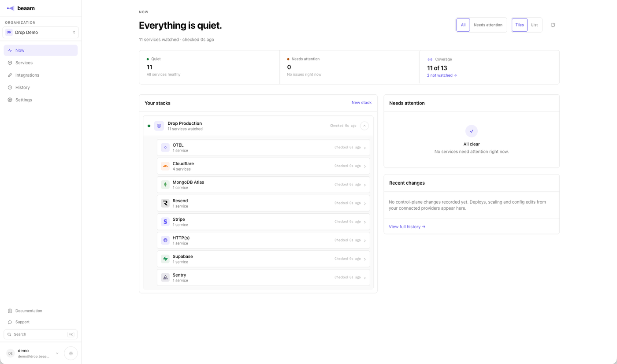The height and width of the screenshot is (364, 617).
Task: Collapse the Drop Production stack
Action: click(364, 126)
